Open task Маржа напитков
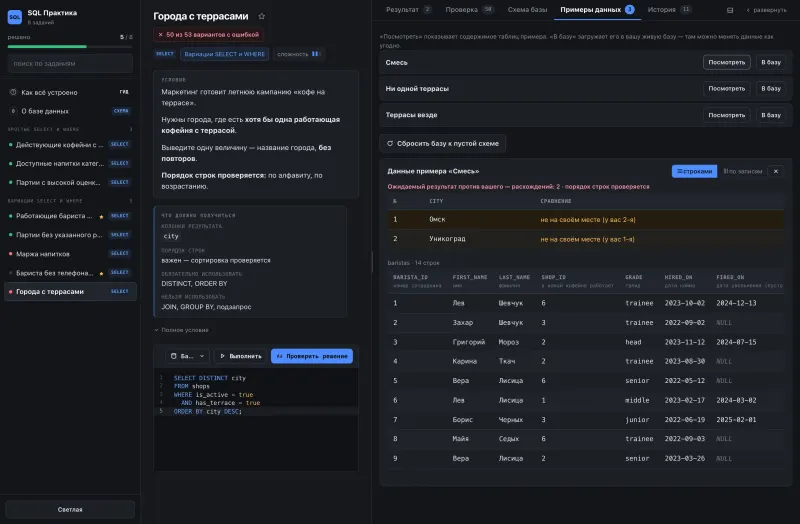This screenshot has height=524, width=800. click(x=70, y=254)
